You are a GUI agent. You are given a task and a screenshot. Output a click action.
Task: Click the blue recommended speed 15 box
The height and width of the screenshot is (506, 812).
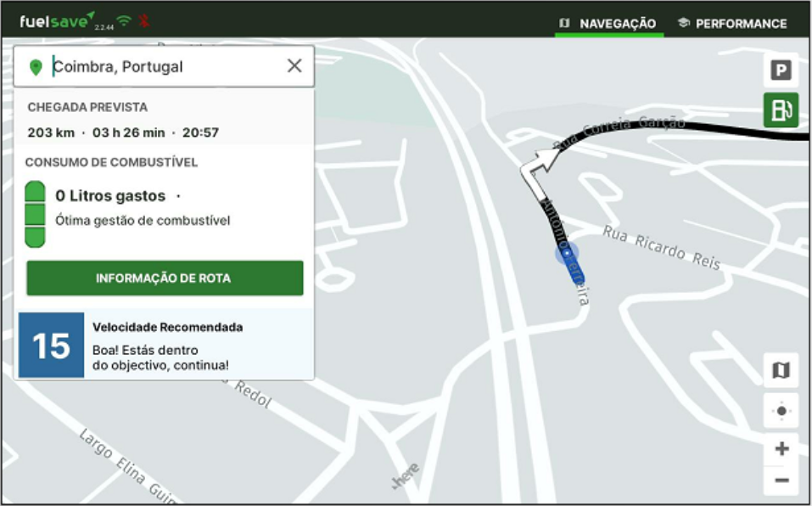tap(51, 346)
